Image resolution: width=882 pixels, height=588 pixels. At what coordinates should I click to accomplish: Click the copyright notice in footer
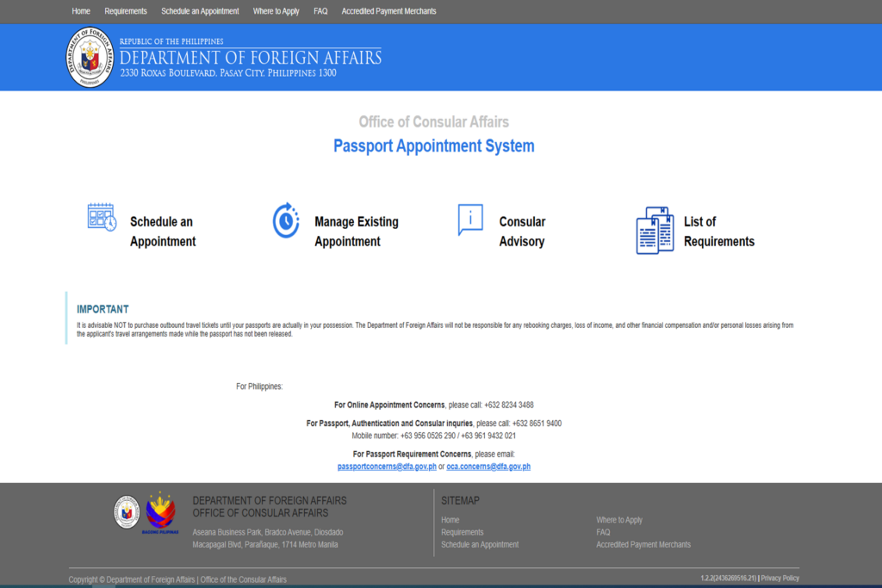pos(177,579)
